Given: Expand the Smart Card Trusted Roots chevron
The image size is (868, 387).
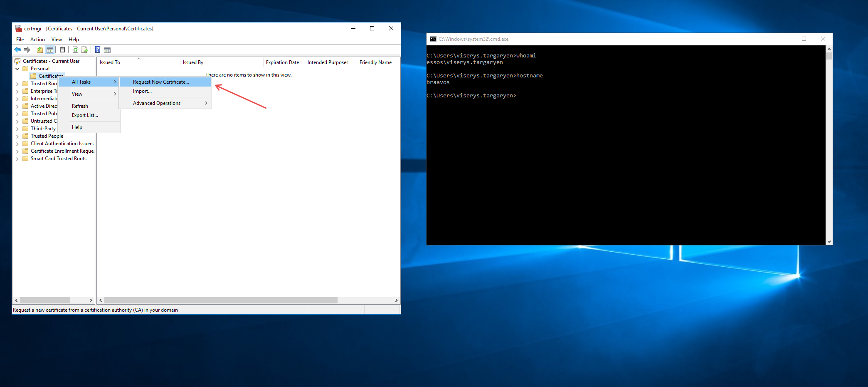Looking at the screenshot, I should (x=17, y=159).
